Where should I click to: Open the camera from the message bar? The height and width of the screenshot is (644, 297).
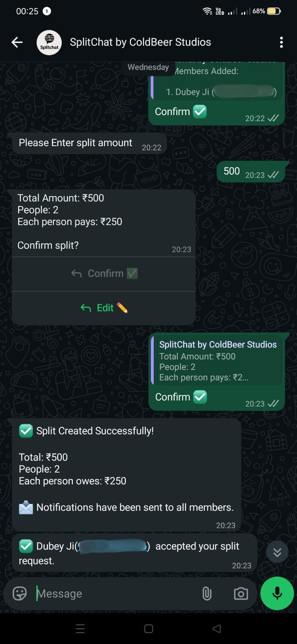point(240,593)
